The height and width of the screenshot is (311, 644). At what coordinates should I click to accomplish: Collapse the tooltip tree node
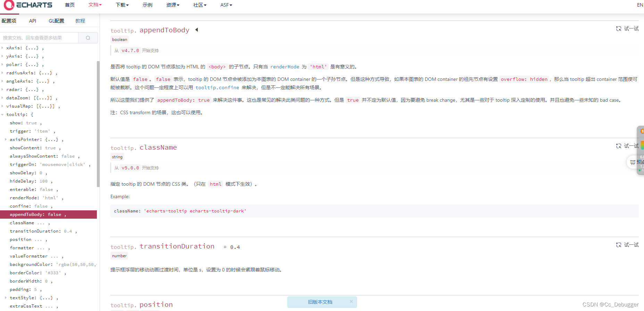point(2,115)
